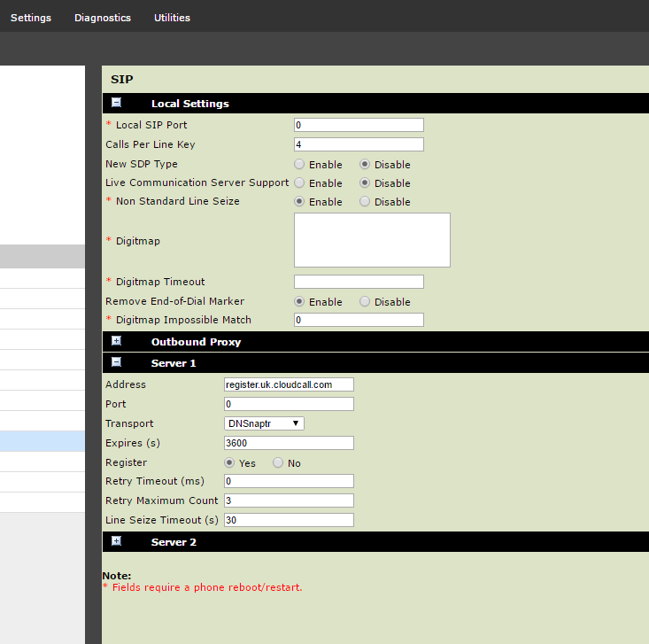The height and width of the screenshot is (644, 649).
Task: Focus the Digitmap Timeout field
Action: click(x=359, y=282)
